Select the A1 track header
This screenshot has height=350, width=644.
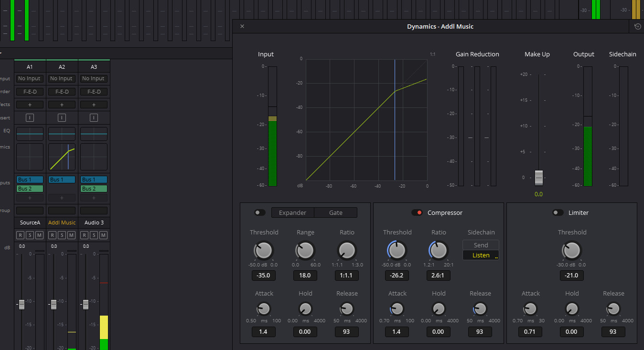click(x=30, y=66)
